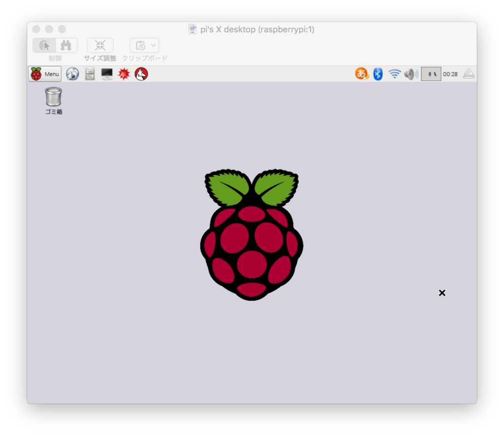Open the file manager cabinet icon

coord(90,74)
